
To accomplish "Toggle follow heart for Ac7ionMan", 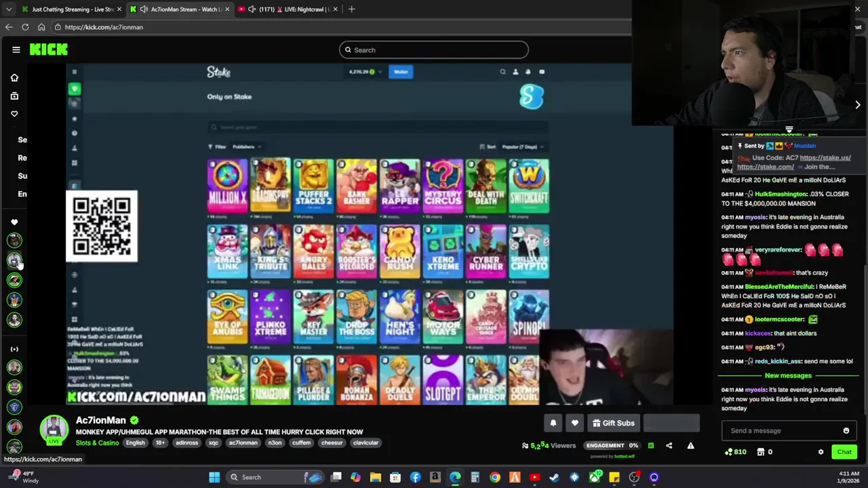I will pyautogui.click(x=574, y=423).
